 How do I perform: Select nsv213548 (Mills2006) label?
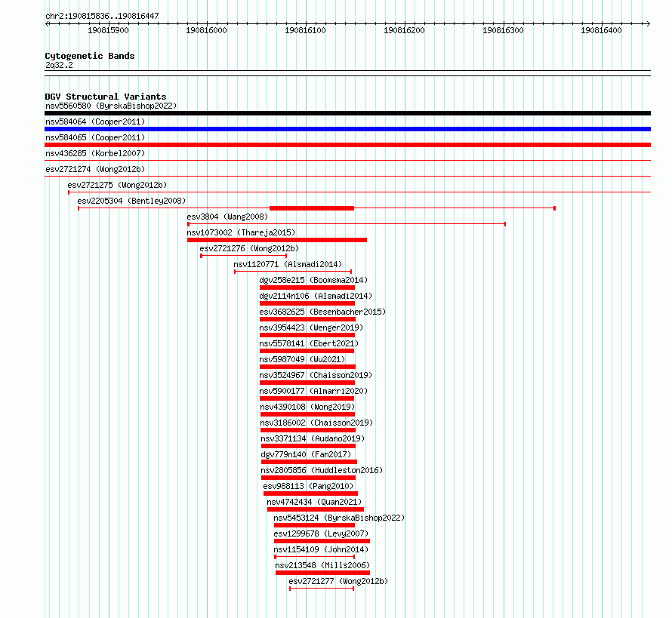pyautogui.click(x=322, y=565)
